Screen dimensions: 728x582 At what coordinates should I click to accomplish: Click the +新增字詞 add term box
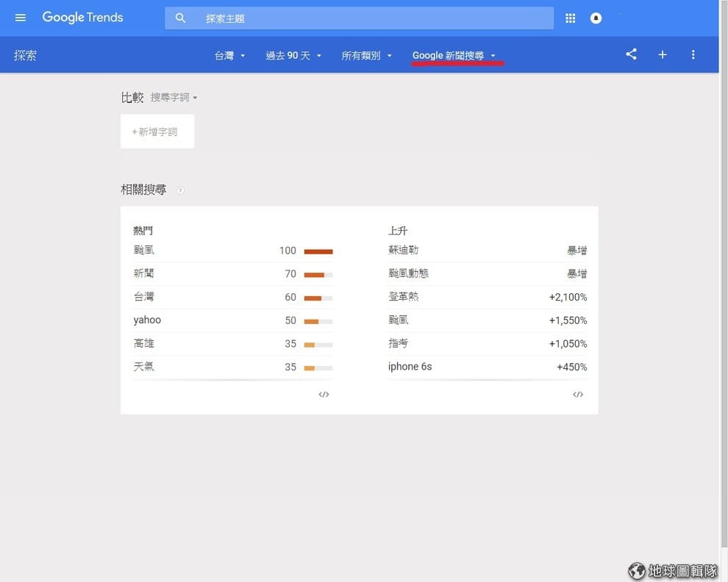[x=157, y=132]
